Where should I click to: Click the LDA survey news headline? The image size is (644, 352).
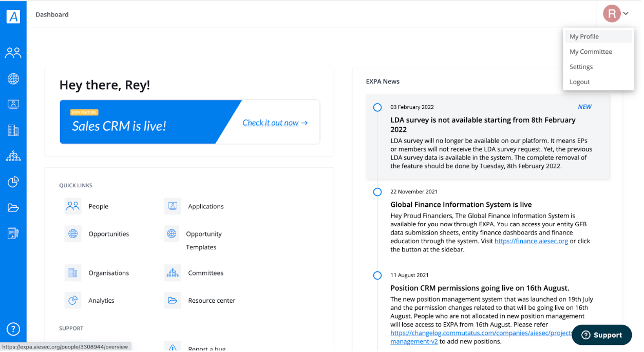coord(483,125)
